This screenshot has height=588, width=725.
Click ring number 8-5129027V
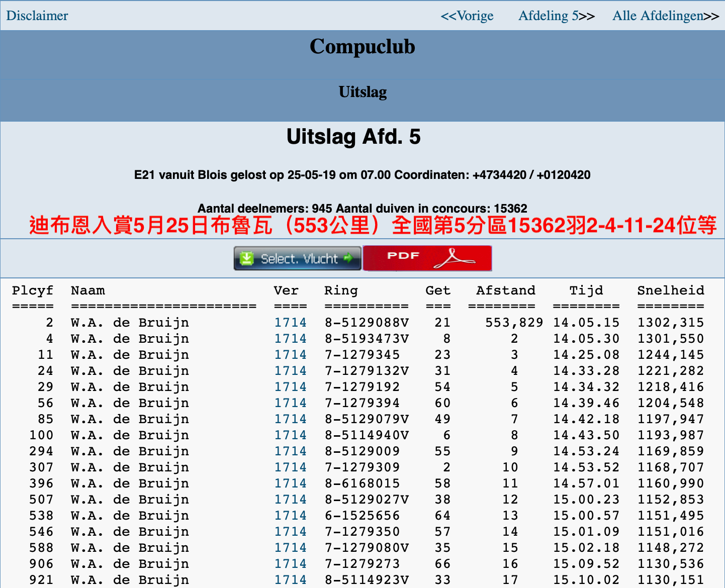coord(367,500)
